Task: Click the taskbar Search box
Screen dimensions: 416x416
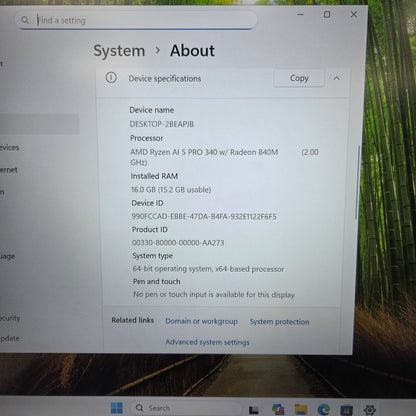Action: [x=185, y=408]
